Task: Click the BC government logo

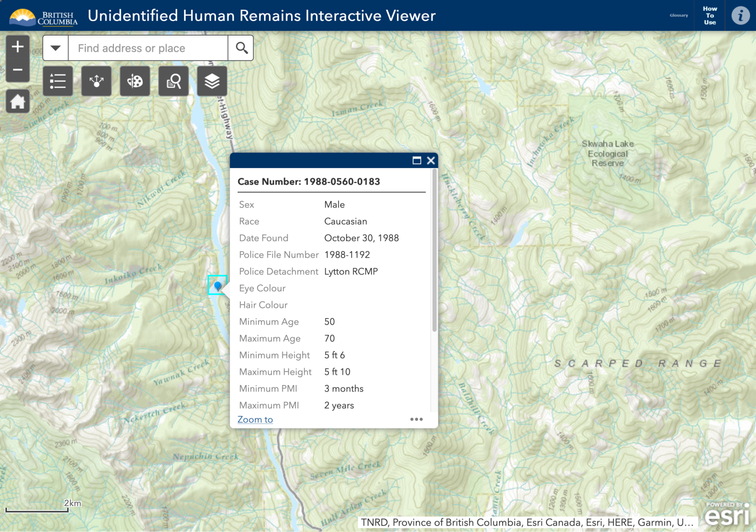Action: coord(43,15)
